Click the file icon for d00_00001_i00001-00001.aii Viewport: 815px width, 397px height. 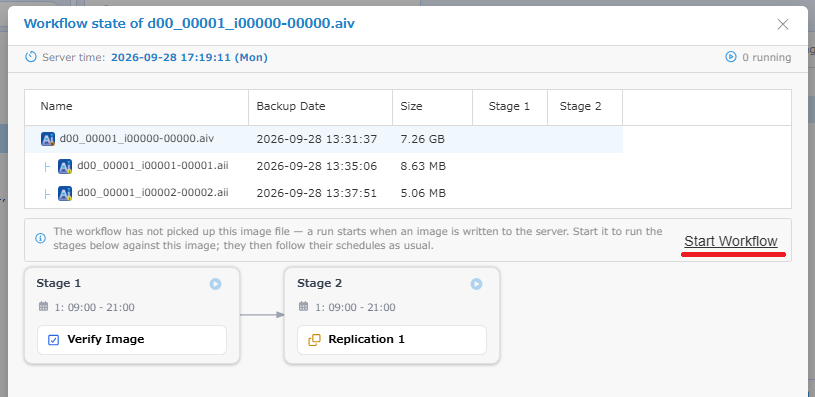(65, 166)
